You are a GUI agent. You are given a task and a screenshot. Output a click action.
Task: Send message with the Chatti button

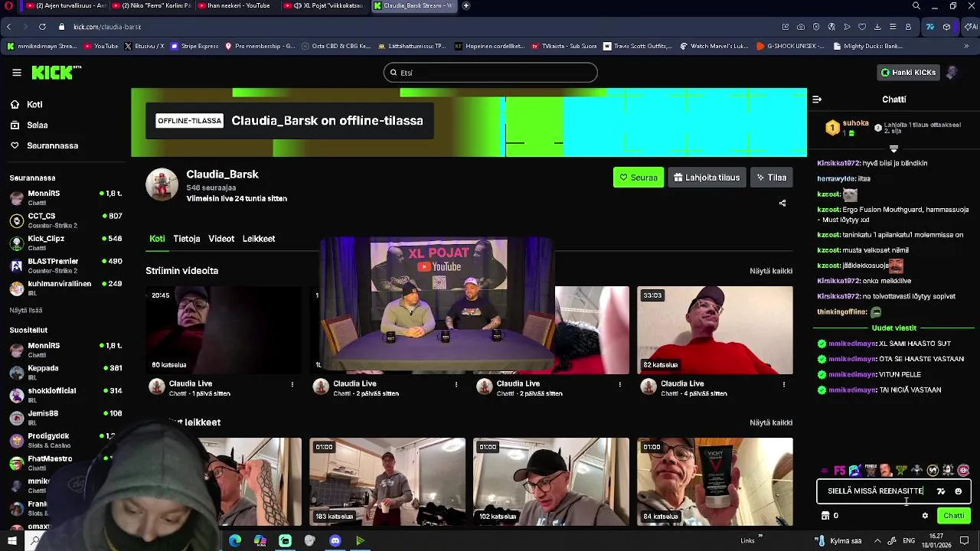pos(954,516)
